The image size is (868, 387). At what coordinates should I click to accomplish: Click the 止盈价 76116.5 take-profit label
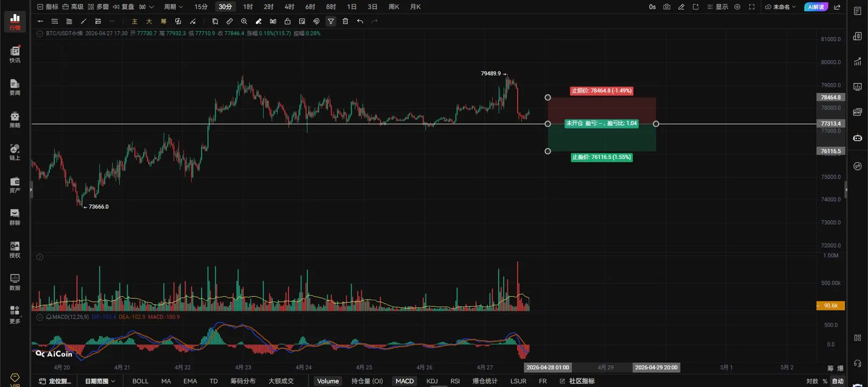point(601,157)
